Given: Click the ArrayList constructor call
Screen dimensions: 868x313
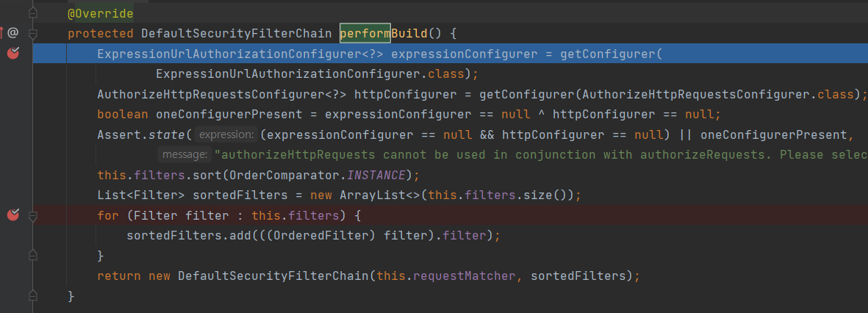Looking at the screenshot, I should [x=373, y=195].
